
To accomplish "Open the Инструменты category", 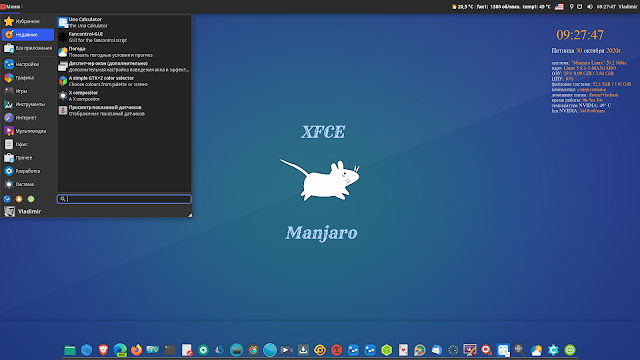I will click(28, 104).
